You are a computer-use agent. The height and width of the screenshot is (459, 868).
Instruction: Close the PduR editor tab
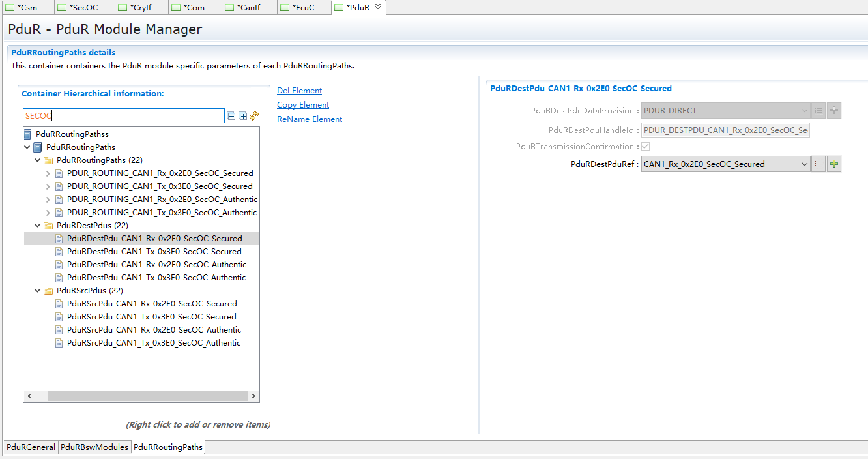click(x=378, y=7)
